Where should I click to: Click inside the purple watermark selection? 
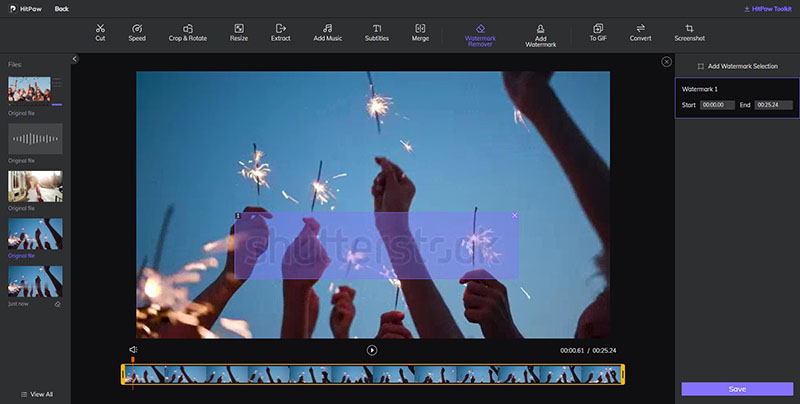(377, 245)
